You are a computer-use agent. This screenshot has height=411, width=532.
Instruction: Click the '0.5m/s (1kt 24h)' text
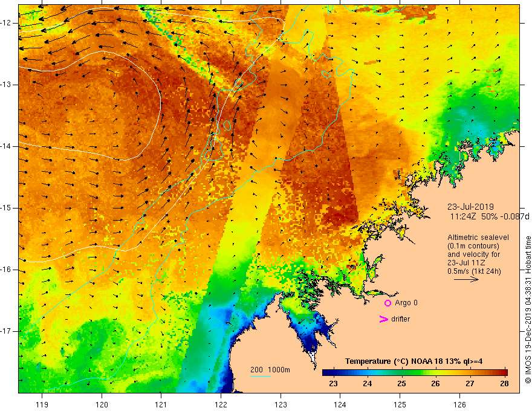click(474, 271)
